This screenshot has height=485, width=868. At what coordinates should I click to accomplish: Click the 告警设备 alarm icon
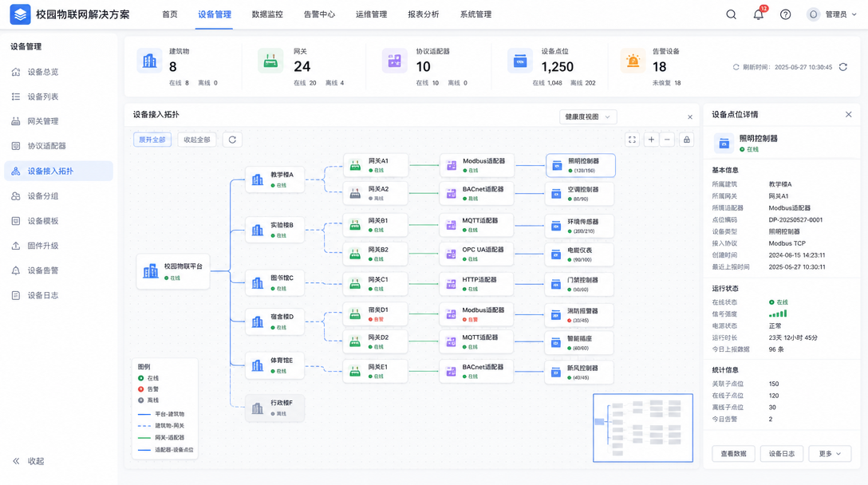[x=633, y=61]
